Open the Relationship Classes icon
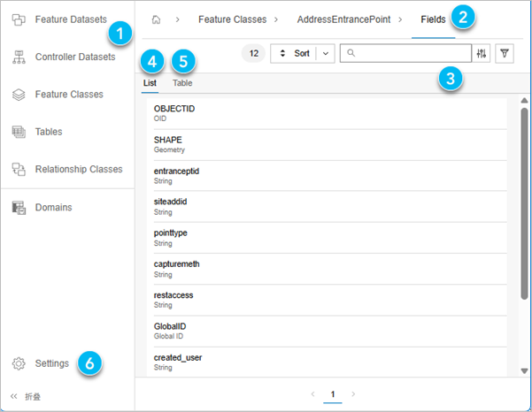This screenshot has height=412, width=532. tap(19, 169)
